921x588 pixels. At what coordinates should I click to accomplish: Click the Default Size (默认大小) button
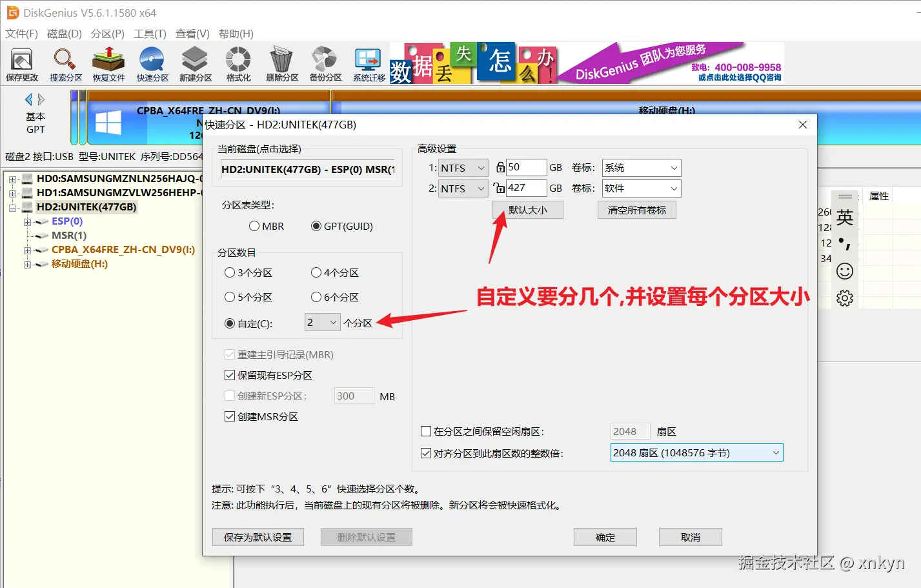click(528, 210)
